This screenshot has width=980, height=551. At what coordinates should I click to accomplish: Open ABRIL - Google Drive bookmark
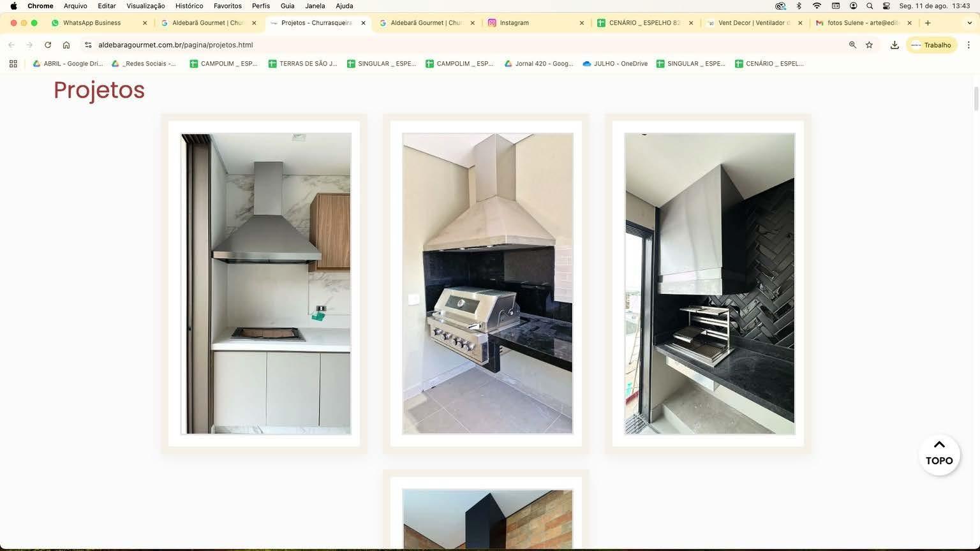pos(68,64)
